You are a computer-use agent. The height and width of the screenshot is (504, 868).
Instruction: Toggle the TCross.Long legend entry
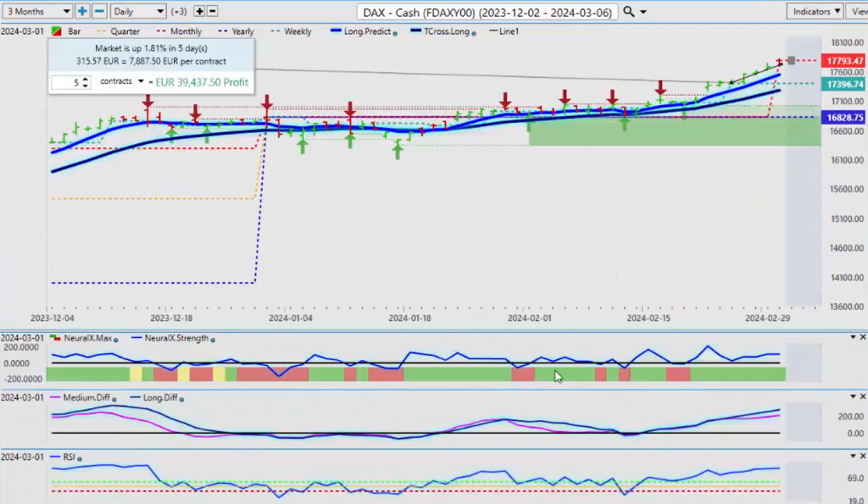(442, 31)
